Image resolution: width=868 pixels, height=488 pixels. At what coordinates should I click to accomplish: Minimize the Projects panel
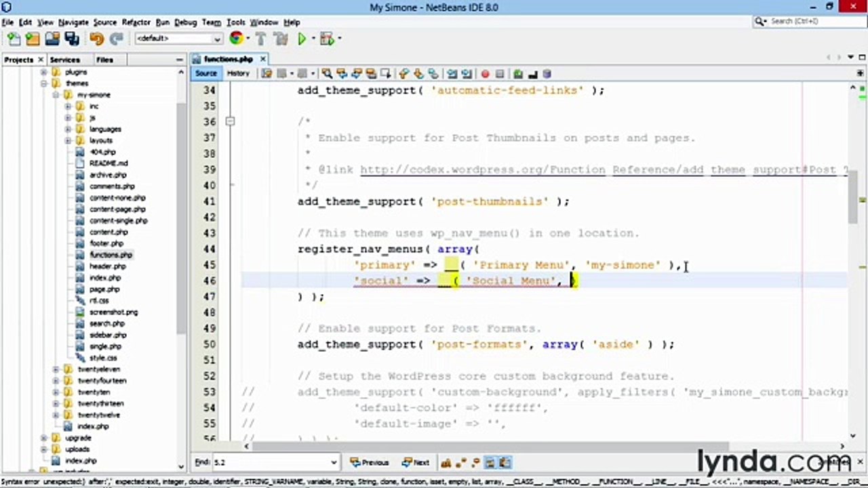coord(180,60)
